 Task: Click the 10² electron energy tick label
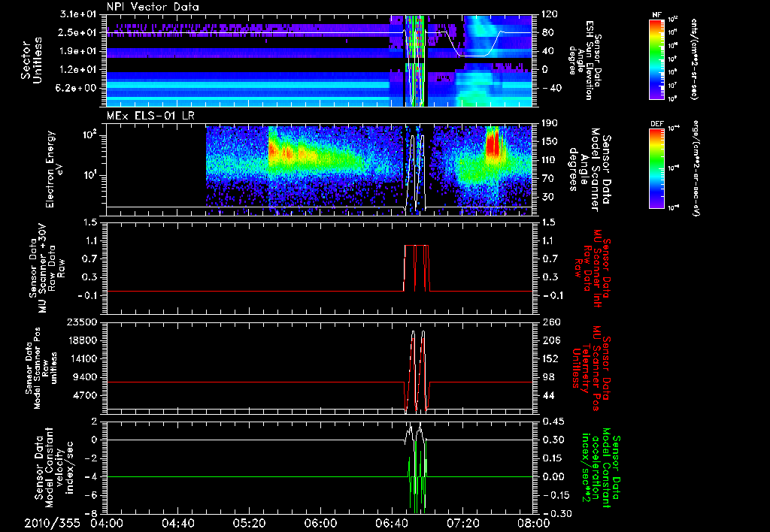tap(90, 135)
